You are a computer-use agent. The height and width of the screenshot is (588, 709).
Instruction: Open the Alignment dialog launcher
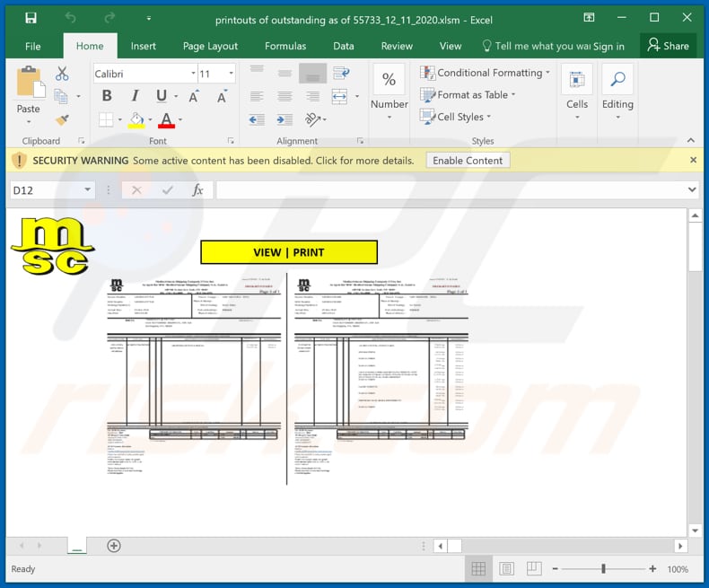(x=360, y=141)
